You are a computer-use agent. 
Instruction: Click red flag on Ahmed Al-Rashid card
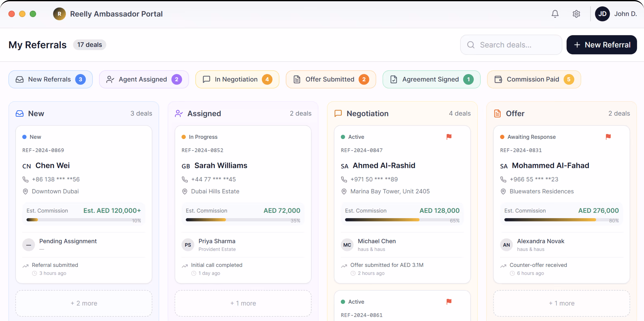point(449,137)
